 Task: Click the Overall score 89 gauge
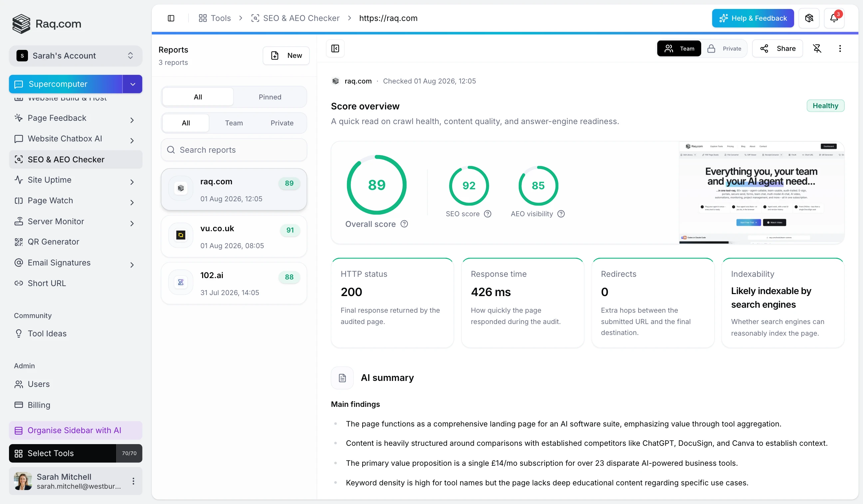tap(376, 185)
